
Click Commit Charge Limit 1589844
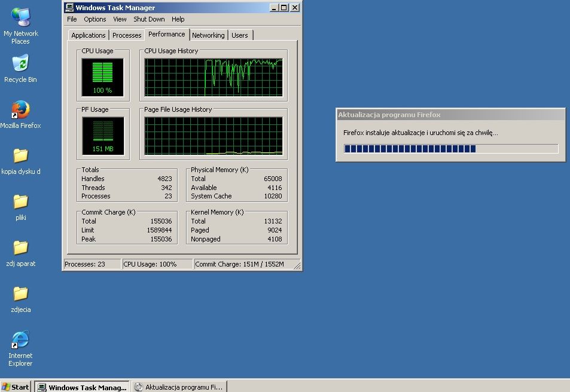[x=160, y=230]
